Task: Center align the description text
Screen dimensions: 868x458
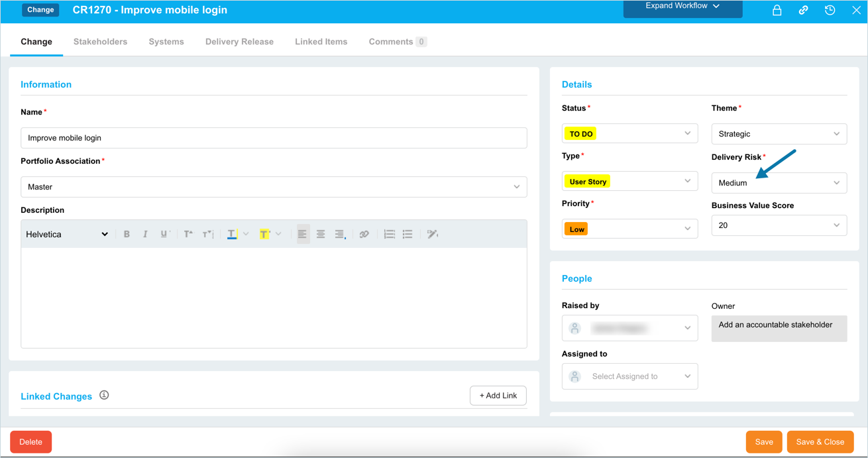Action: pos(321,235)
